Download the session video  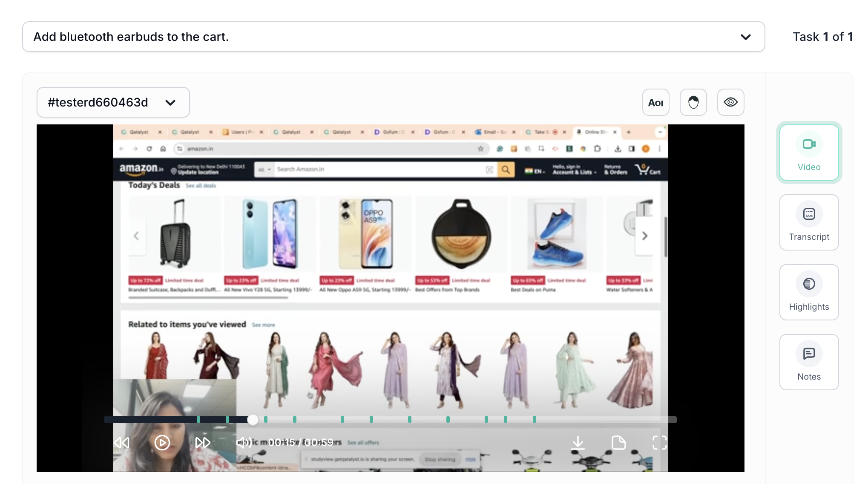578,443
